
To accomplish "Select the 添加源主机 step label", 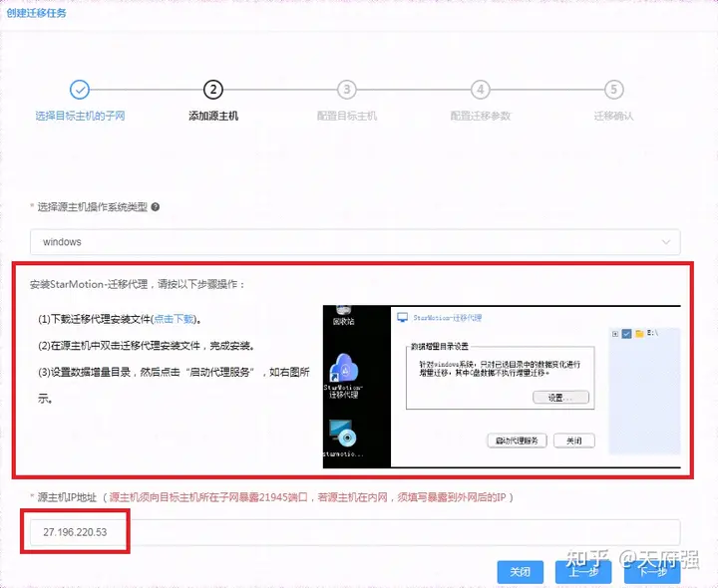I will [x=213, y=116].
